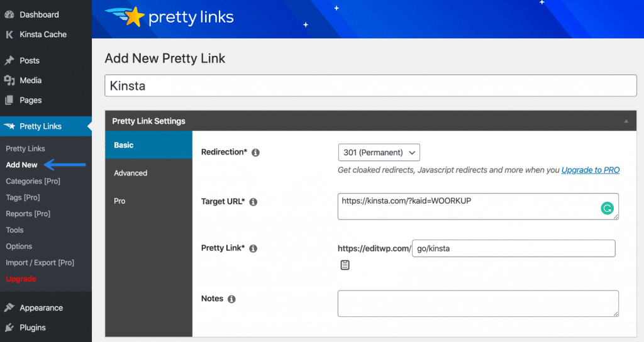Viewport: 644px width, 342px height.
Task: Click the Pretty Link Settings header title
Action: 148,121
